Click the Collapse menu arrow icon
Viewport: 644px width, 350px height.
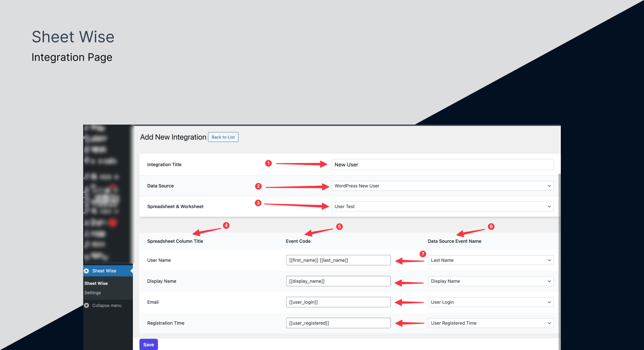coord(86,305)
